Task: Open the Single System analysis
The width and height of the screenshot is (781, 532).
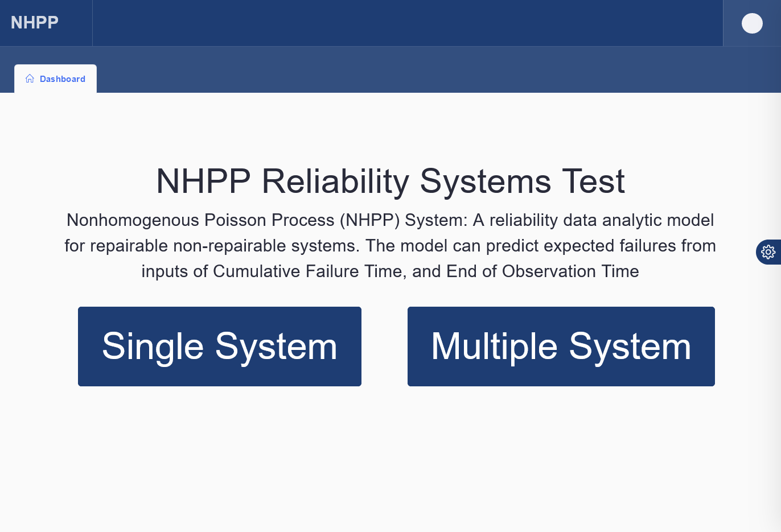Action: [x=219, y=346]
